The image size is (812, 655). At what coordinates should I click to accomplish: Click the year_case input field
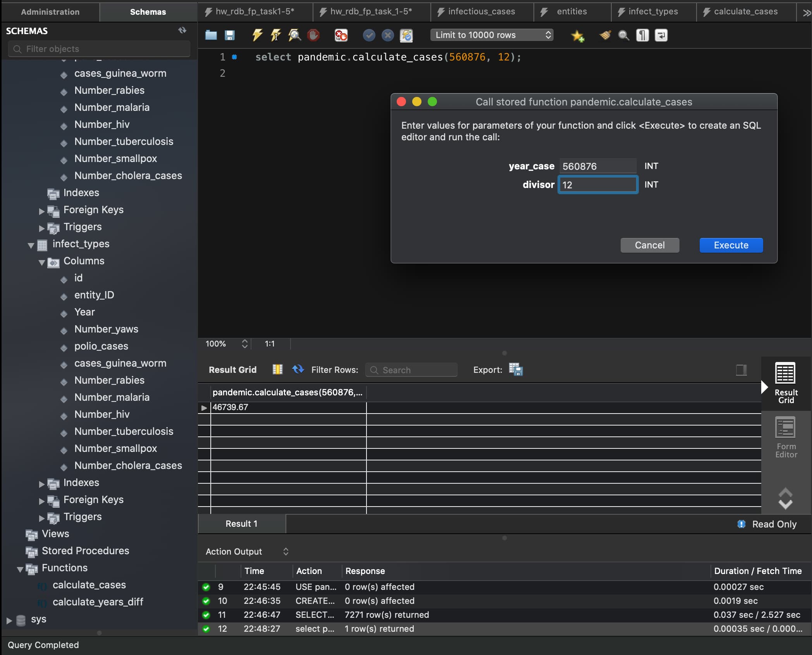click(x=597, y=166)
